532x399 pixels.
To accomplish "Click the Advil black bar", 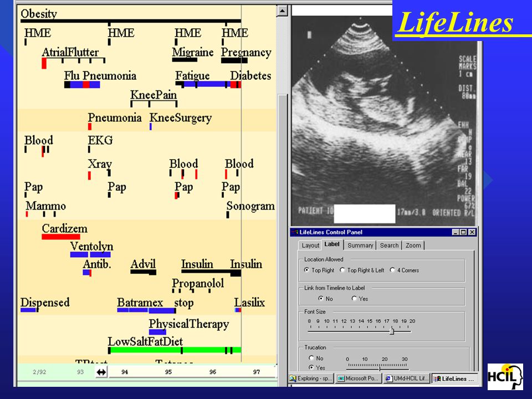I will point(143,272).
